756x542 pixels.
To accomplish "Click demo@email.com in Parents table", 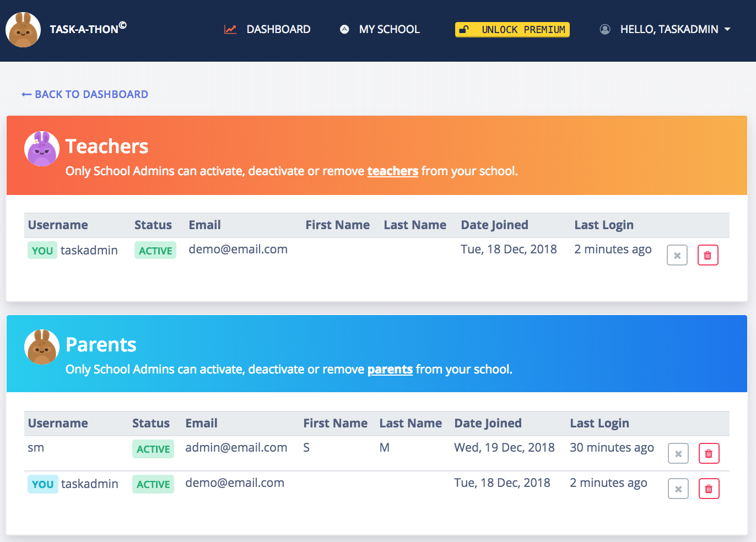I will point(235,483).
